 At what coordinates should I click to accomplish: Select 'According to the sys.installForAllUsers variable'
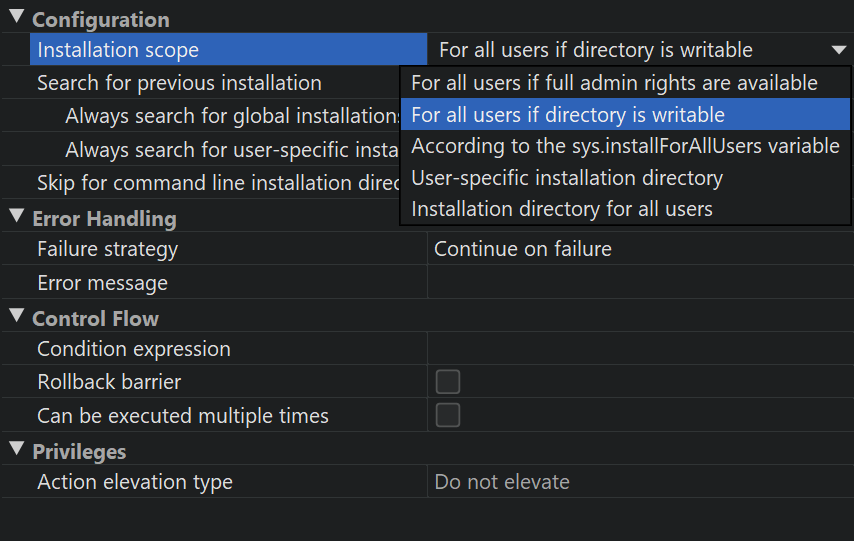[625, 146]
